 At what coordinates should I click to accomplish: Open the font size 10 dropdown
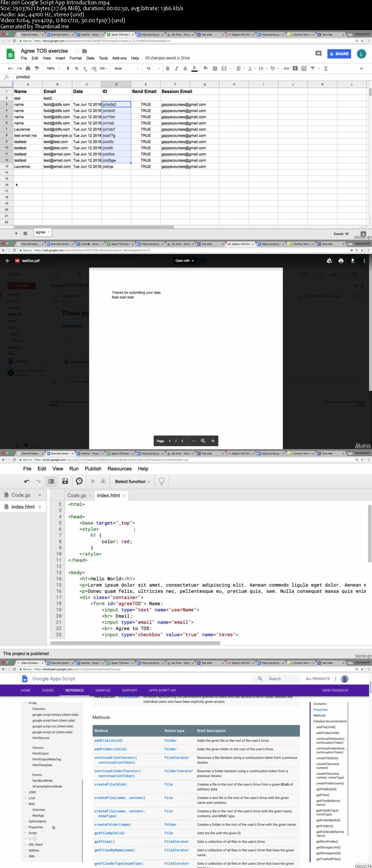click(x=153, y=68)
